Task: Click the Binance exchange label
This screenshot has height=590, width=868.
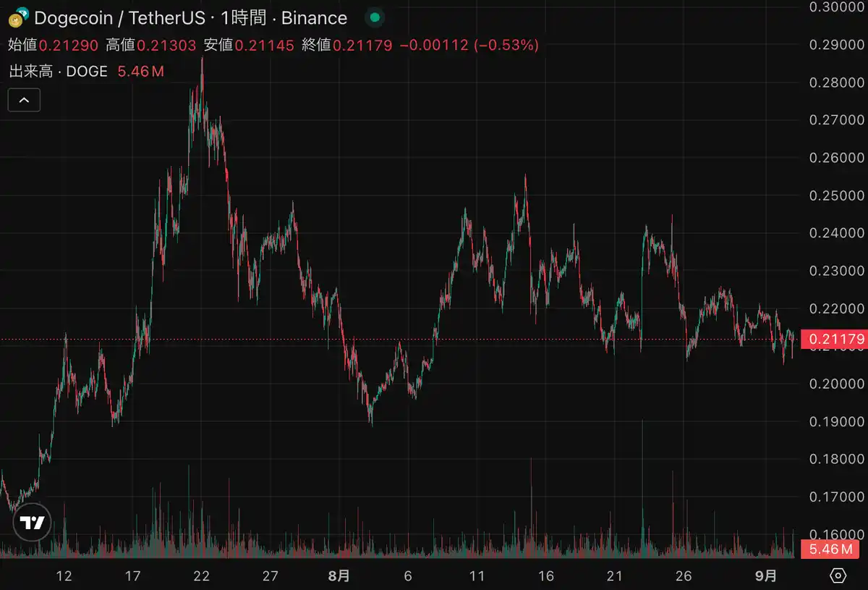Action: 315,18
